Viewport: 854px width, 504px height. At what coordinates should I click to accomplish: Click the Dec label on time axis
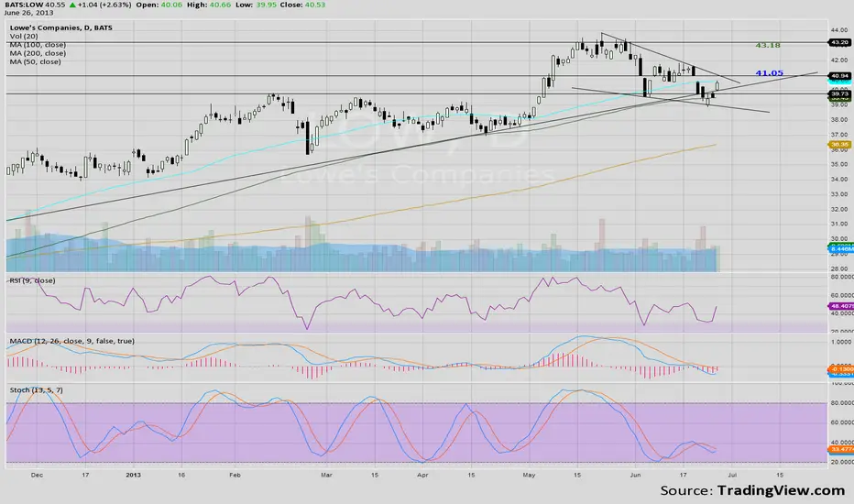coord(37,475)
